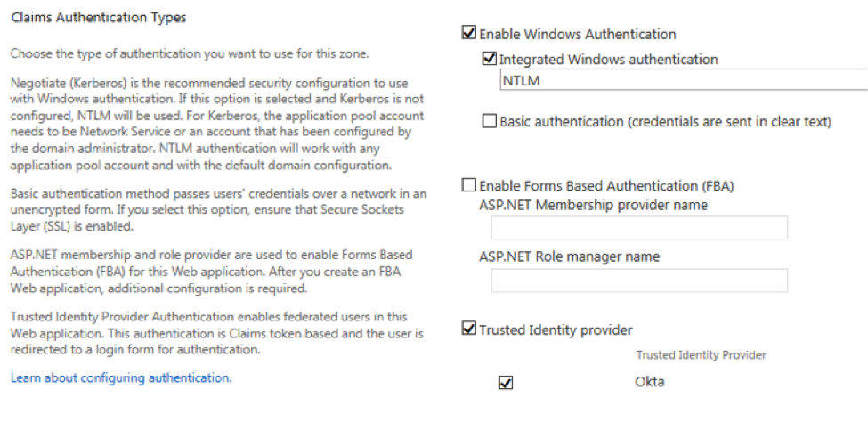Click the Trusted Identity Provider column header
The image size is (868, 430).
pos(701,355)
